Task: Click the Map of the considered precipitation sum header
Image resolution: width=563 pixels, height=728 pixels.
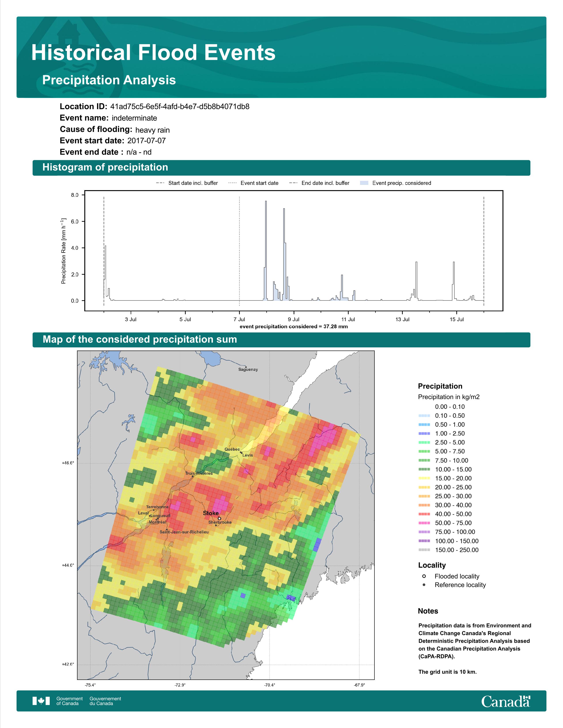Action: tap(281, 339)
